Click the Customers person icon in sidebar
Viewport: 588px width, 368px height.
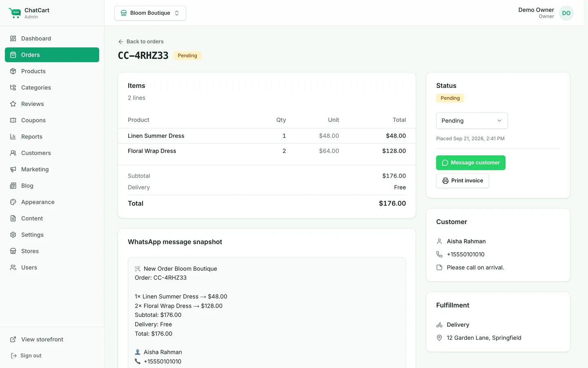click(x=13, y=153)
